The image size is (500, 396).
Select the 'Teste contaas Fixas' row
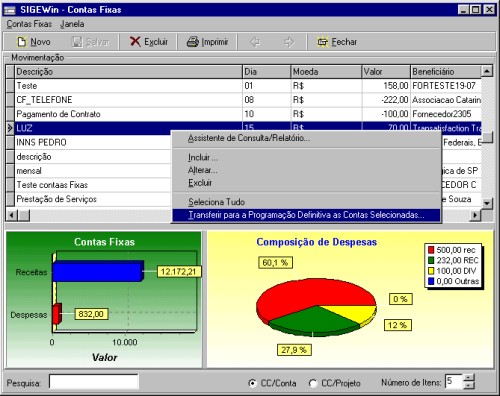click(93, 185)
